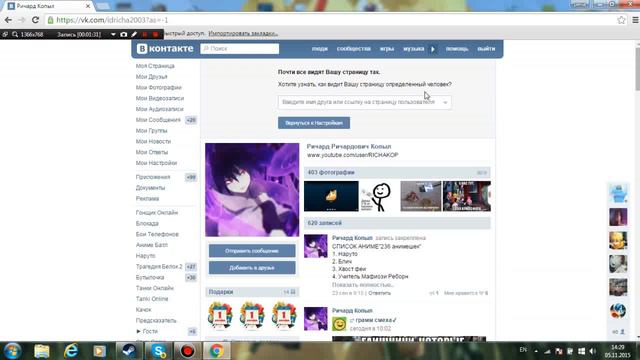Click выйти to log out

[x=486, y=49]
